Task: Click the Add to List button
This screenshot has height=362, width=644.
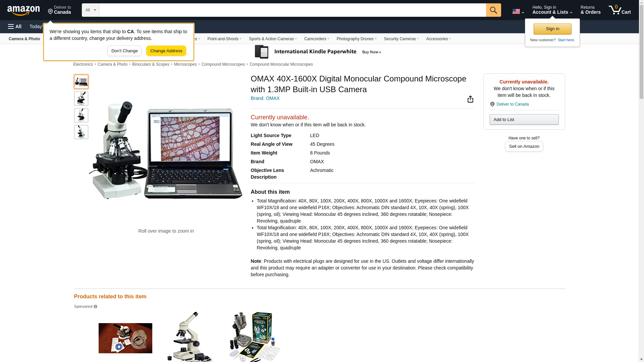Action: (524, 120)
